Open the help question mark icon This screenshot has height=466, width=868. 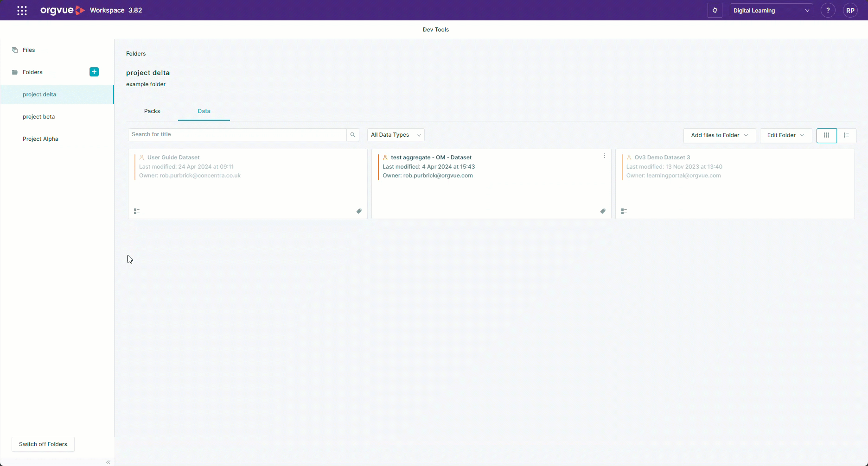pyautogui.click(x=828, y=10)
